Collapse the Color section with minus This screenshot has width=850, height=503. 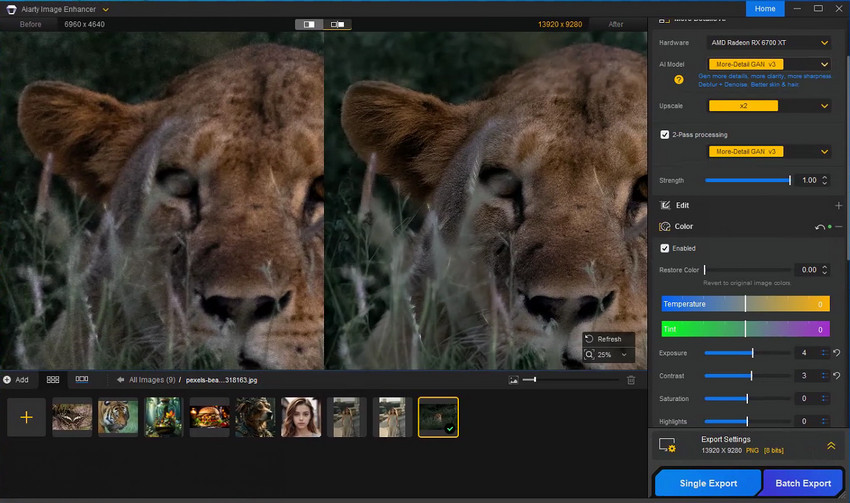click(839, 227)
